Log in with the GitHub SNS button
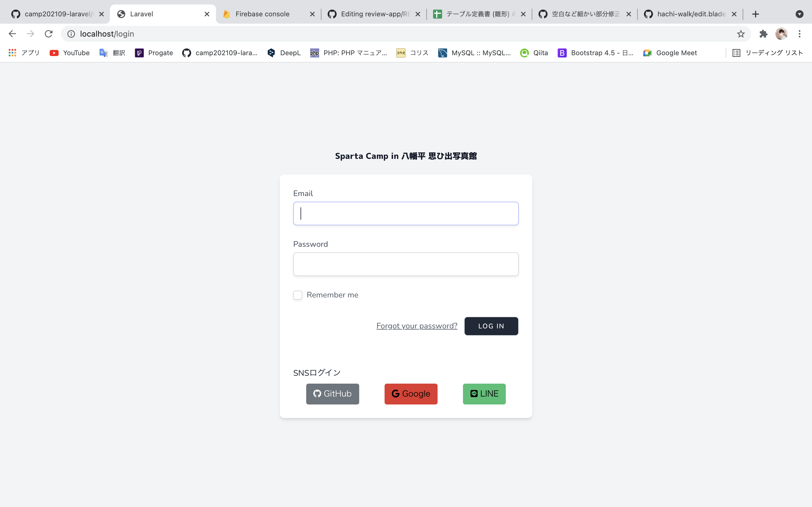This screenshot has width=812, height=507. point(332,394)
